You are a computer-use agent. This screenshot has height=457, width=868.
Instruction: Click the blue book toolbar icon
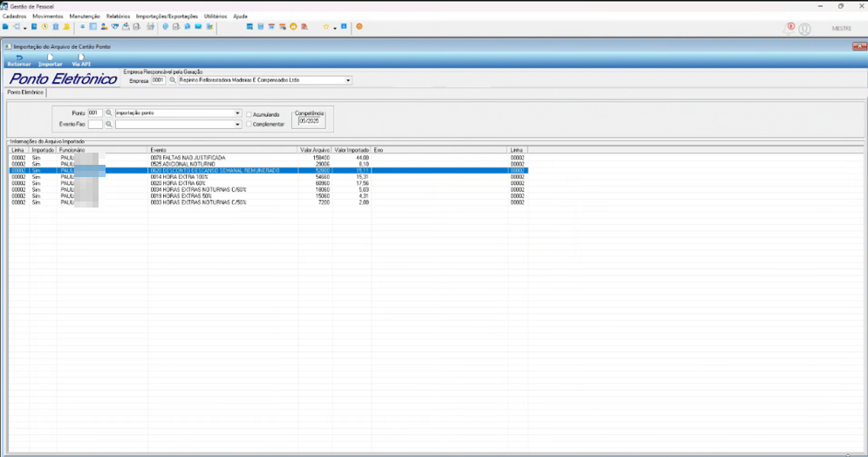[34, 26]
